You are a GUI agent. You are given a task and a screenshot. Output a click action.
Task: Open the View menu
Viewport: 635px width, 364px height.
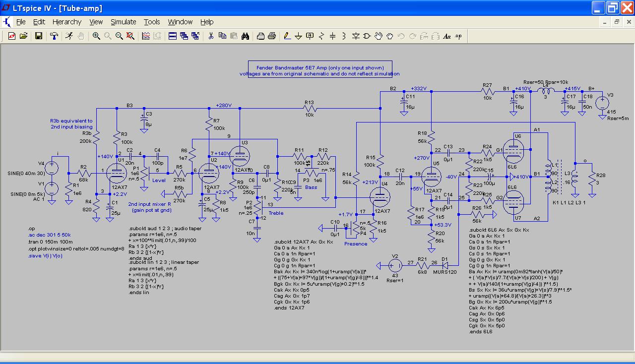coord(96,22)
